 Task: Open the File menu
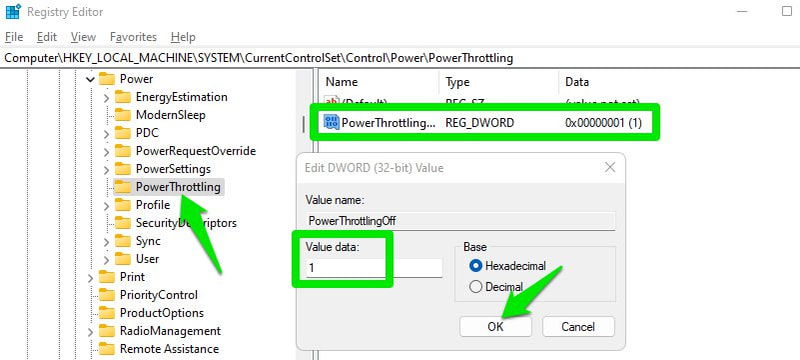tap(14, 37)
